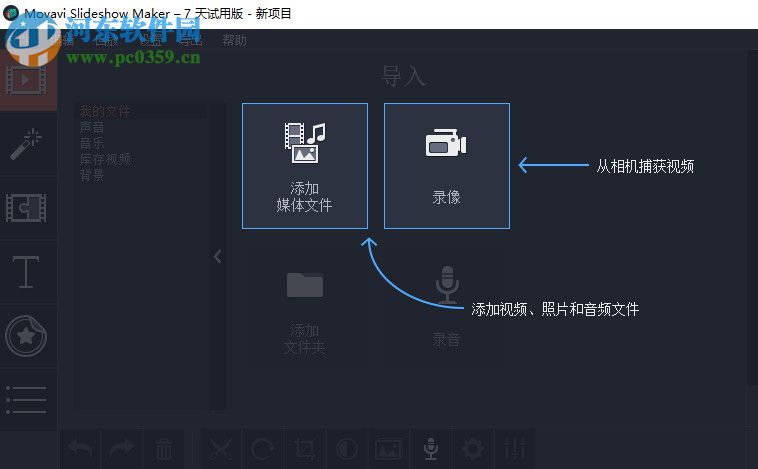The width and height of the screenshot is (758, 469).
Task: Open the Filters magic wand tab
Action: tap(27, 144)
